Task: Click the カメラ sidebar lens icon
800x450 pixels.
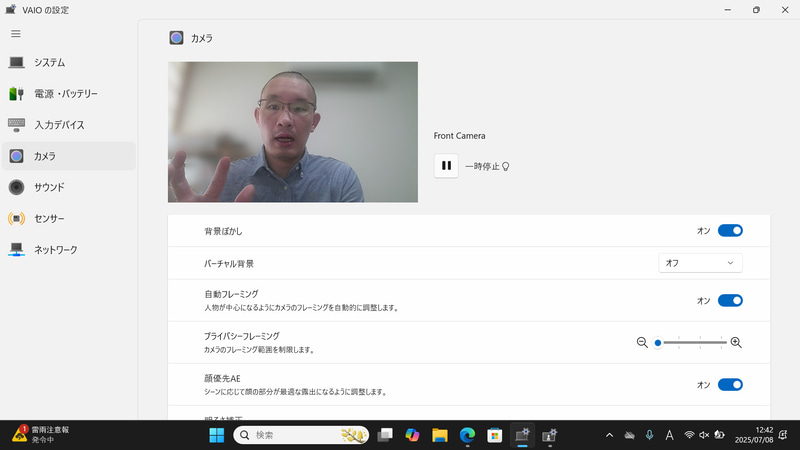Action: [16, 156]
